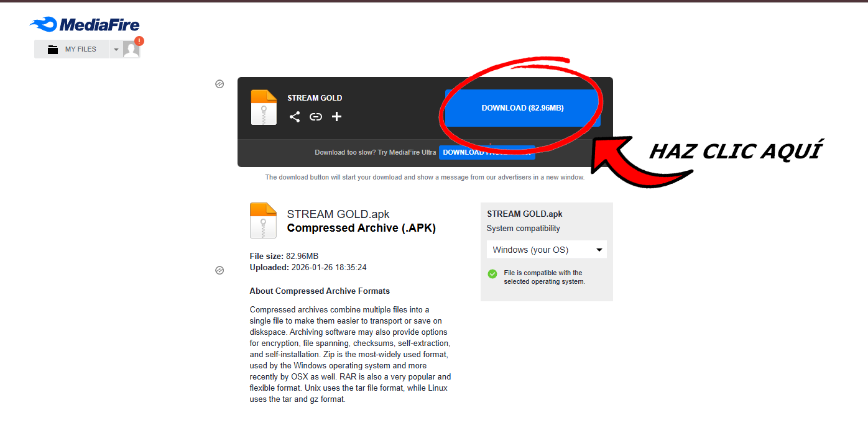This screenshot has width=868, height=423.
Task: Click the circular icon left of download box
Action: click(219, 84)
